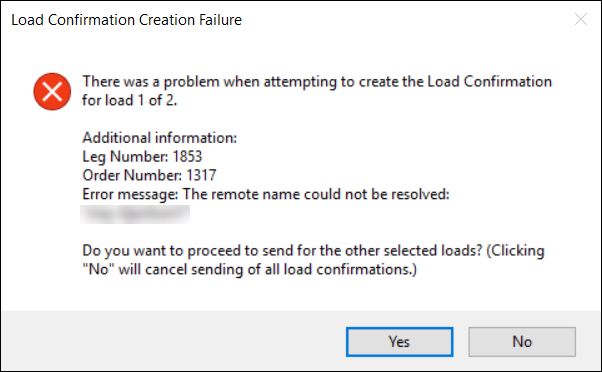602x372 pixels.
Task: Click the 'for load 1 of 2' text
Action: click(129, 101)
